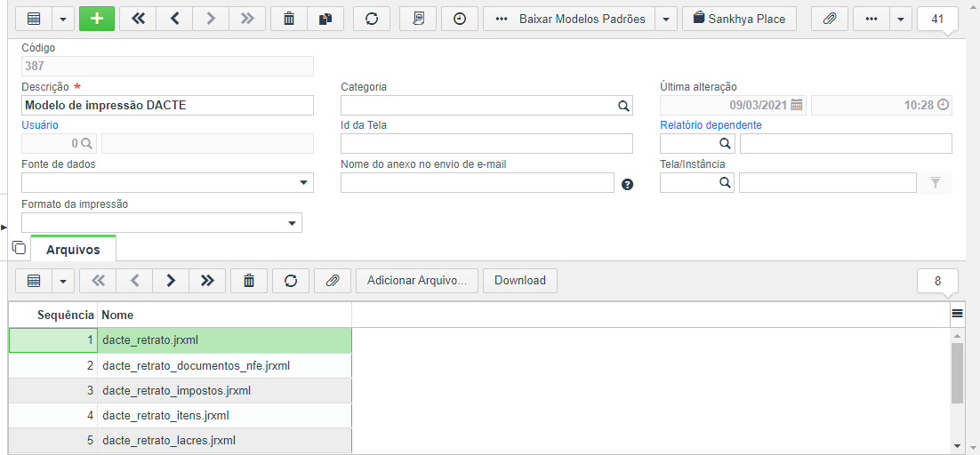Open dropdown arrow next to Baixar Modelos Padrões
The height and width of the screenshot is (455, 980).
point(668,19)
